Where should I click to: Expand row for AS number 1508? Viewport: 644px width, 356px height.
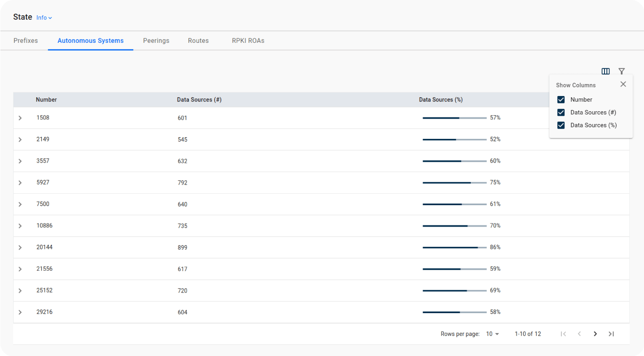[20, 118]
